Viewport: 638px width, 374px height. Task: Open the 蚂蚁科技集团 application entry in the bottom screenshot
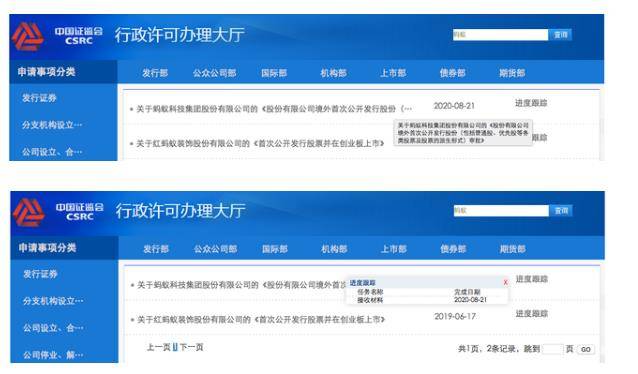241,285
